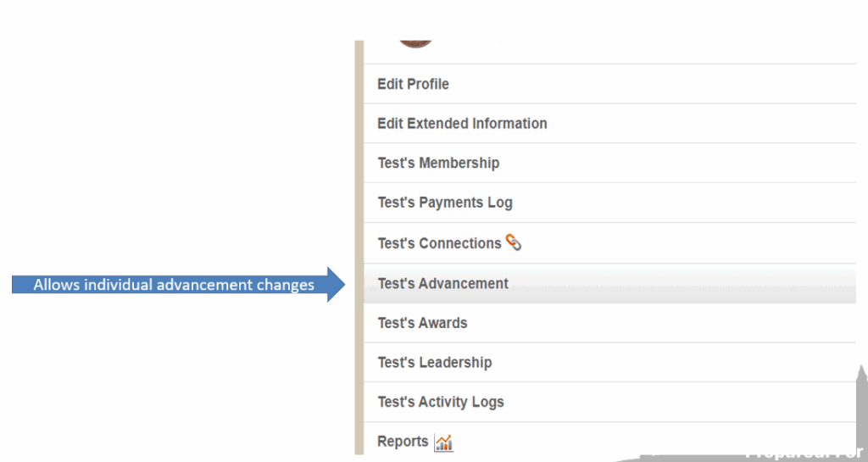Click the bar chart icon next to Reports

[x=444, y=442]
